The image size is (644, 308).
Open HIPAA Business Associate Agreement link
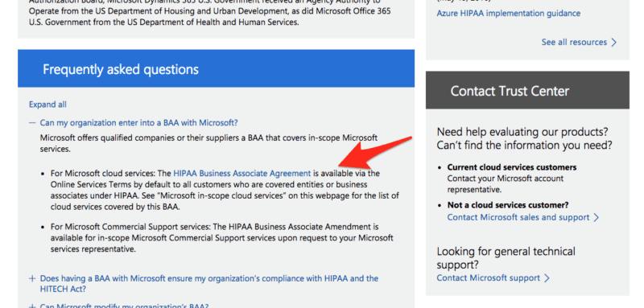[x=242, y=174]
